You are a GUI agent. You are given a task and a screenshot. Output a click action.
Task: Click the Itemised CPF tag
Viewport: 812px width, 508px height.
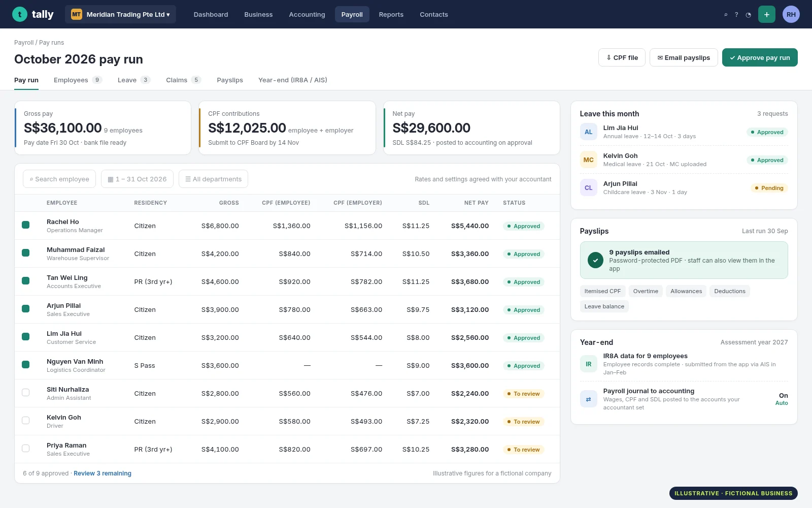602,291
